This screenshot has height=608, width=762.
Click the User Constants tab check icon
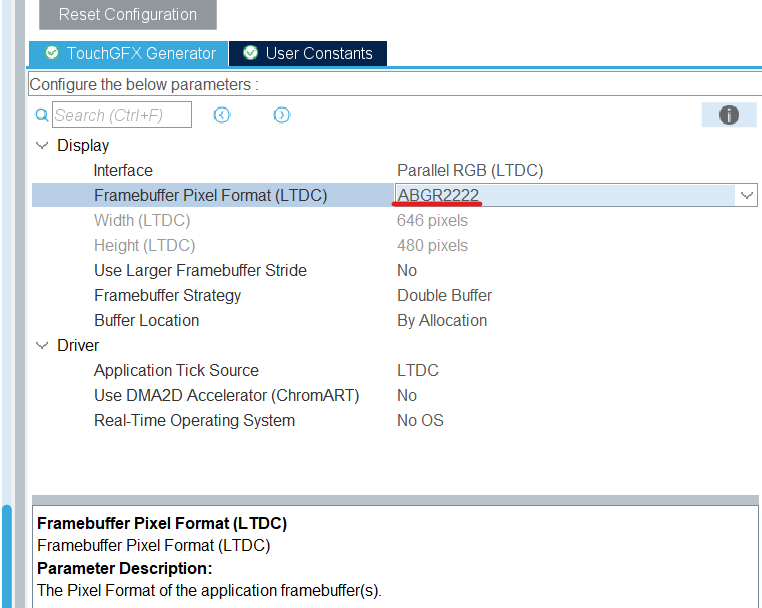click(x=250, y=53)
